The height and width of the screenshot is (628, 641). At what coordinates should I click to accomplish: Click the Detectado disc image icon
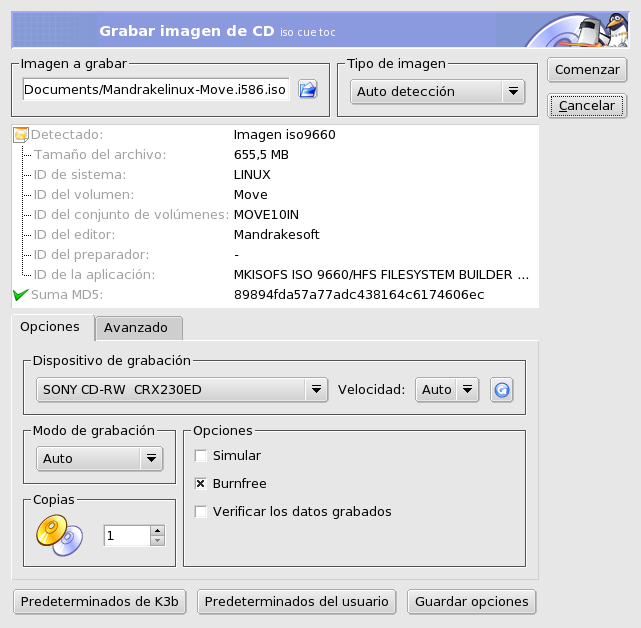[x=21, y=135]
